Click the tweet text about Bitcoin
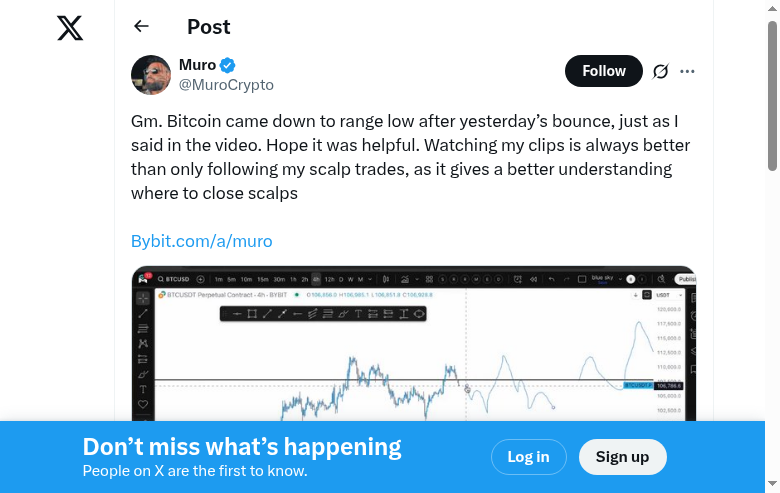This screenshot has height=493, width=780. (410, 157)
